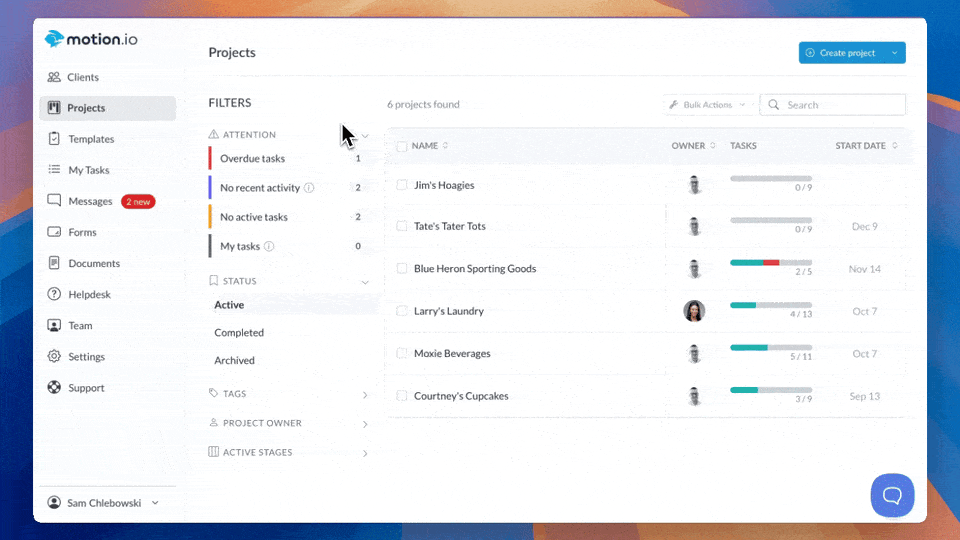The image size is (960, 540).
Task: Click the Project Owner person icon
Action: (213, 422)
